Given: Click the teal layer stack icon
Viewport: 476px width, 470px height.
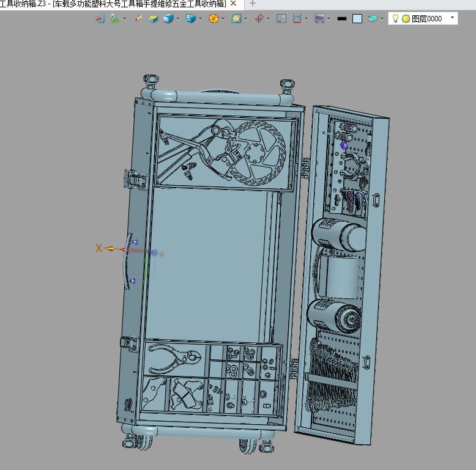Looking at the screenshot, I should pos(373,19).
